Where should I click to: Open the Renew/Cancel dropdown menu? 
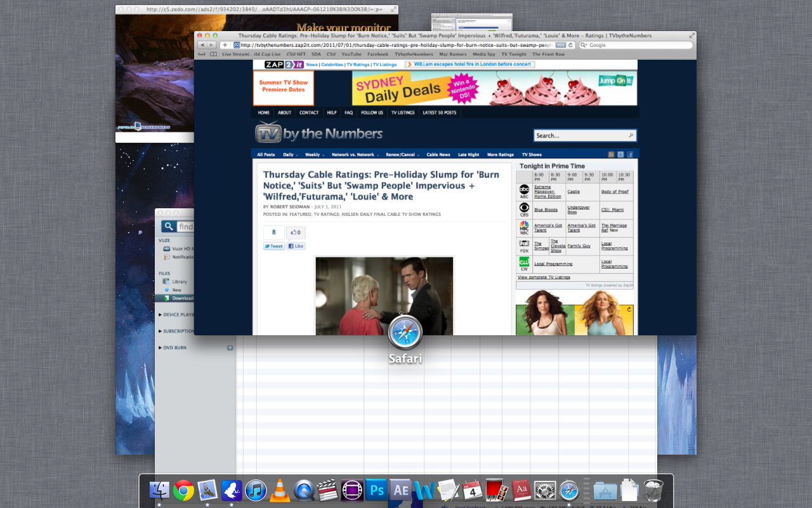coord(402,154)
